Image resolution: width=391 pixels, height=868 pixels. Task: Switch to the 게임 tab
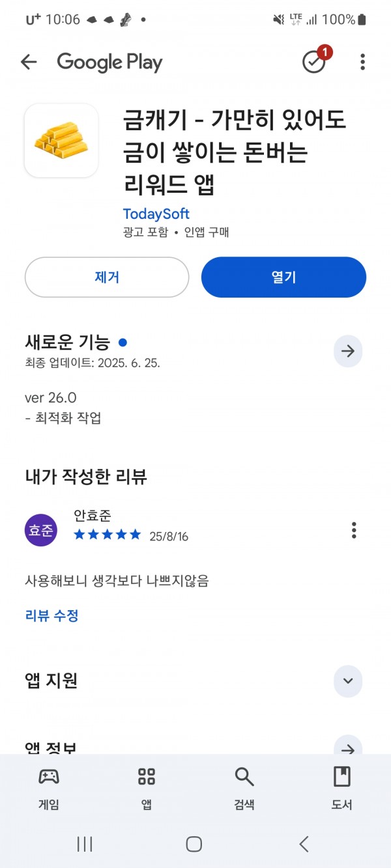click(49, 787)
